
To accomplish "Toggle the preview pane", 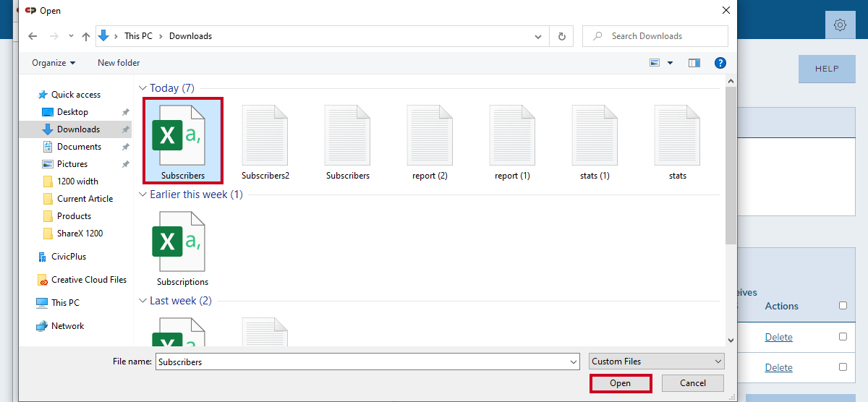I will point(694,63).
